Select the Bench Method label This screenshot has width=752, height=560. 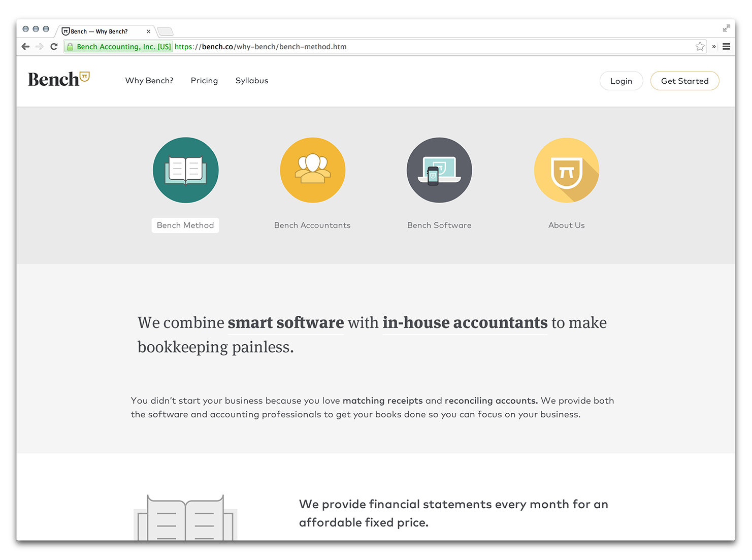[x=185, y=225]
